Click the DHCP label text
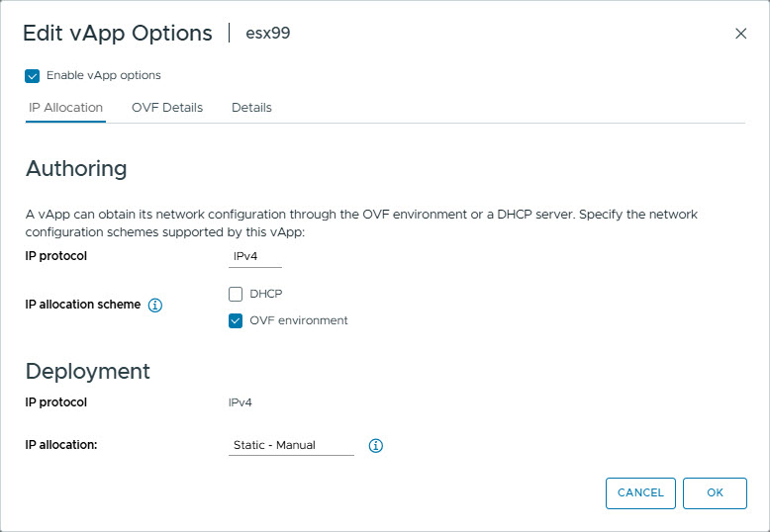This screenshot has height=532, width=770. tap(266, 294)
